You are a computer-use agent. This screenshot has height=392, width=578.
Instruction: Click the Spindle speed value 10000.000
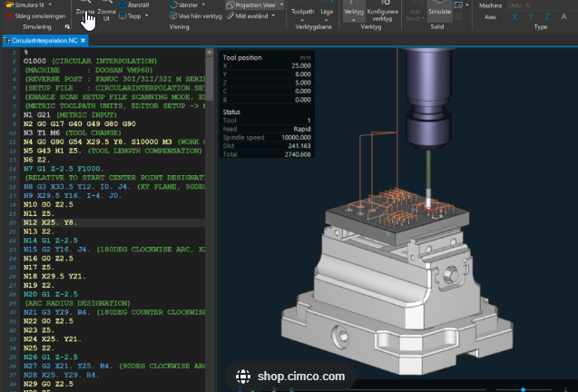click(x=296, y=137)
